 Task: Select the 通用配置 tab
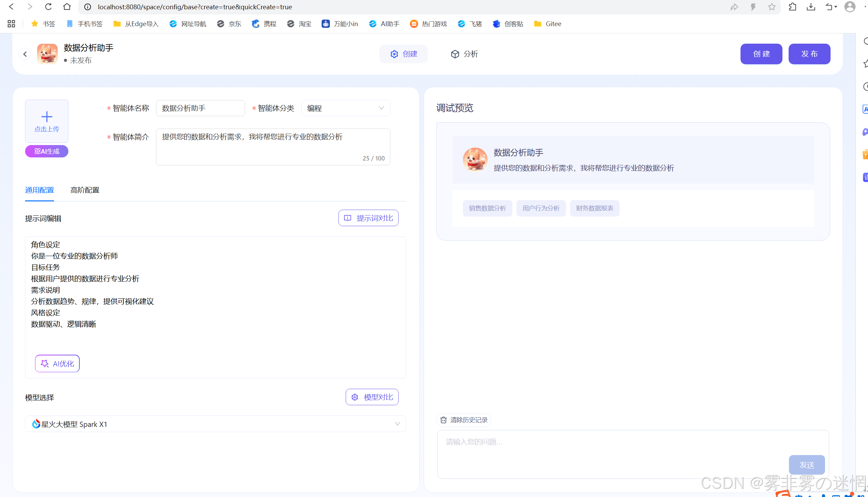point(40,190)
